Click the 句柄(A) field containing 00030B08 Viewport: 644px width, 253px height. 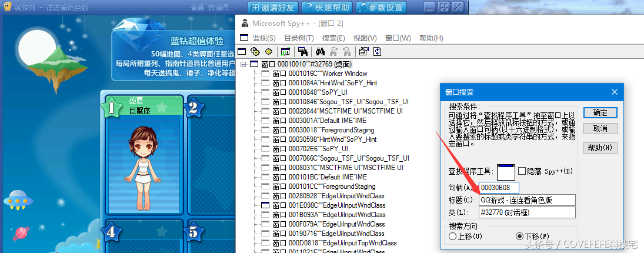(x=499, y=188)
